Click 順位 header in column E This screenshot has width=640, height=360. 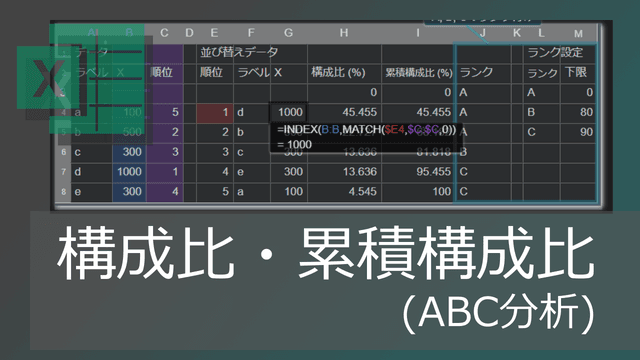click(x=211, y=73)
